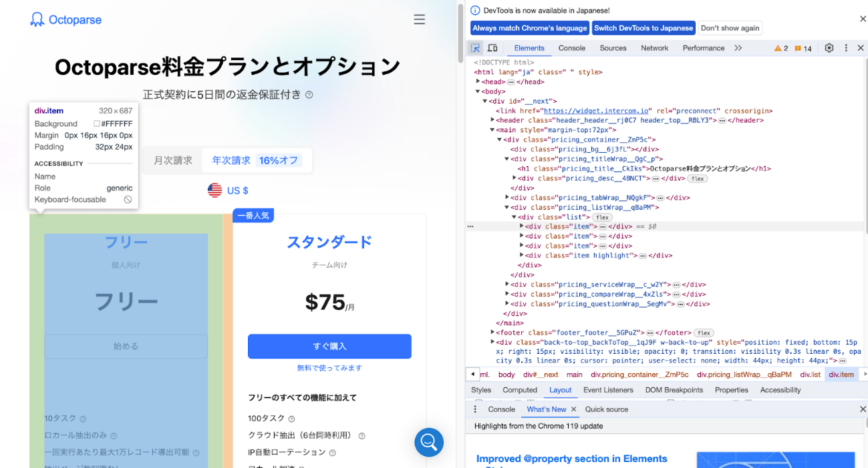The width and height of the screenshot is (868, 468).
Task: Open the Styles pane tab
Action: pyautogui.click(x=481, y=390)
